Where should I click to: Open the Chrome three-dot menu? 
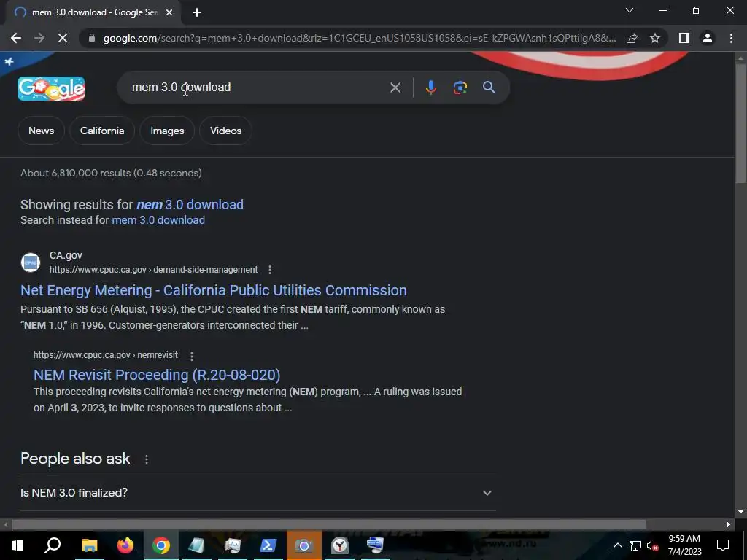pos(731,38)
